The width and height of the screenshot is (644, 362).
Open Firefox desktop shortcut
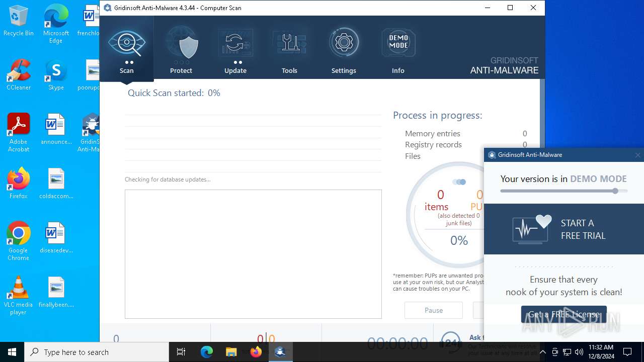point(19,184)
